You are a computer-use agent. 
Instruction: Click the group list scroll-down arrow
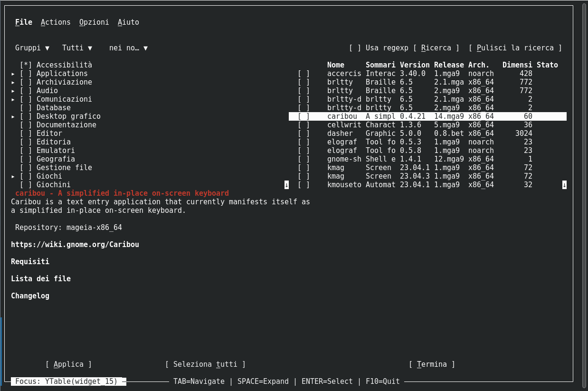(x=286, y=185)
